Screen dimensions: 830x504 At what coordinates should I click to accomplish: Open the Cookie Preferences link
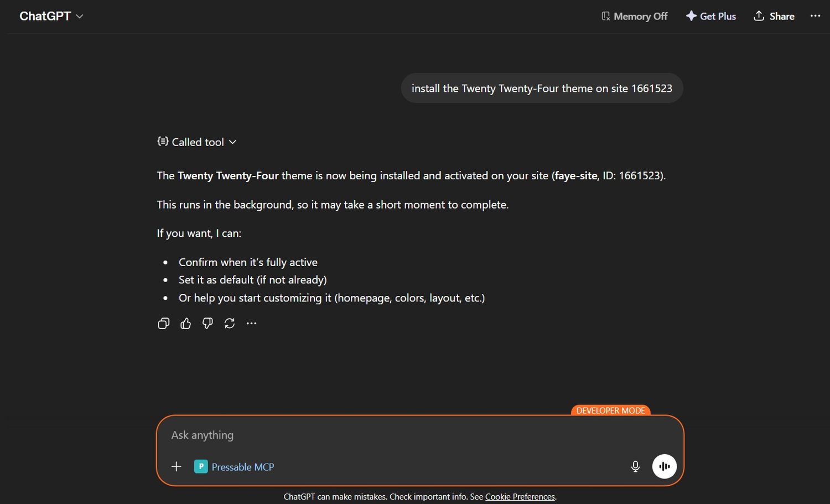520,497
